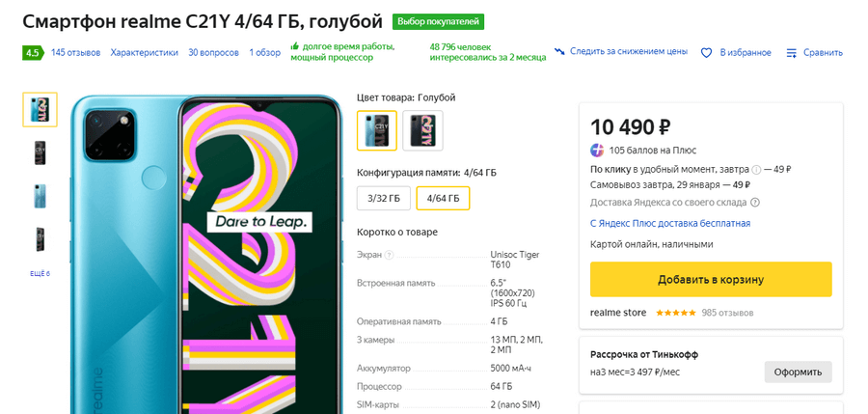Image resolution: width=868 pixels, height=414 pixels.
Task: Click question icon next to Экран
Action: click(x=390, y=255)
